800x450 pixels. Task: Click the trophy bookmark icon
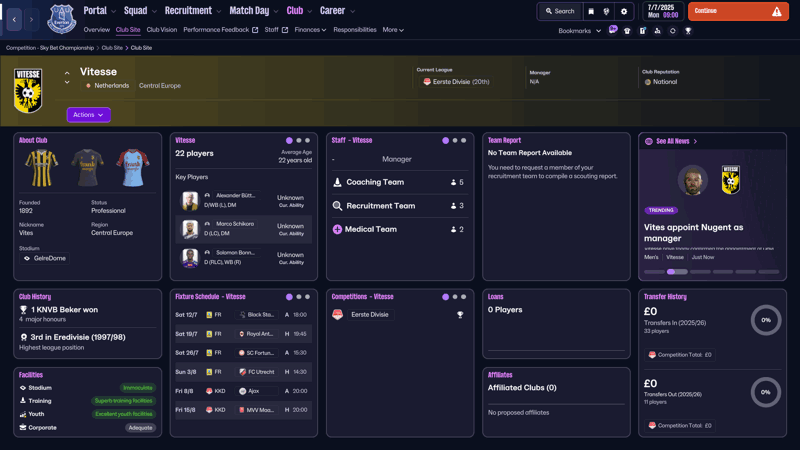688,31
